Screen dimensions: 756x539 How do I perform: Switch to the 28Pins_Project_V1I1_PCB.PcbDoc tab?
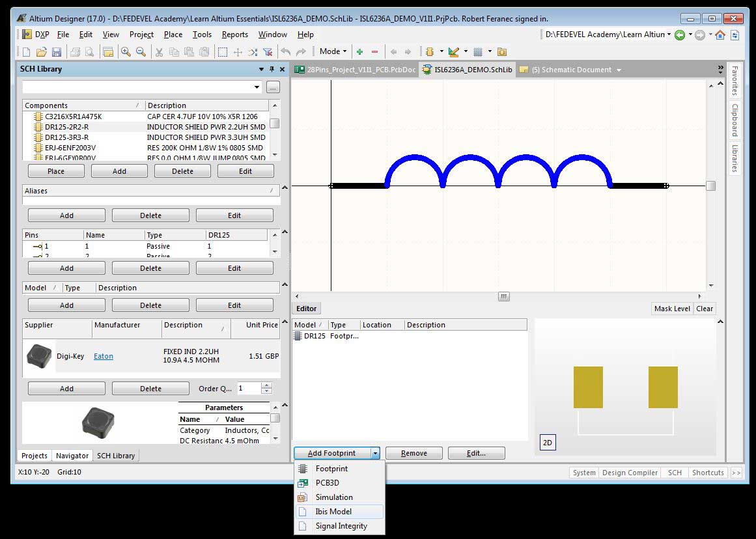pyautogui.click(x=355, y=70)
